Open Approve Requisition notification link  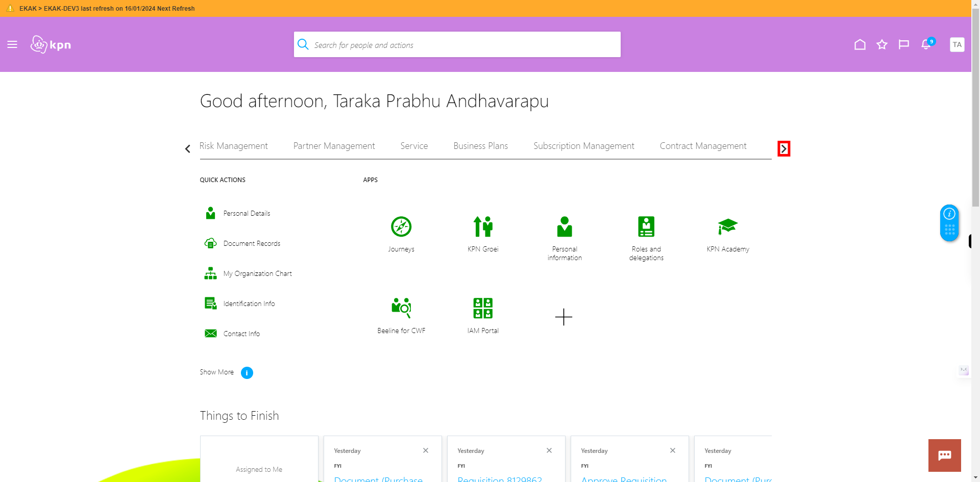pyautogui.click(x=624, y=479)
